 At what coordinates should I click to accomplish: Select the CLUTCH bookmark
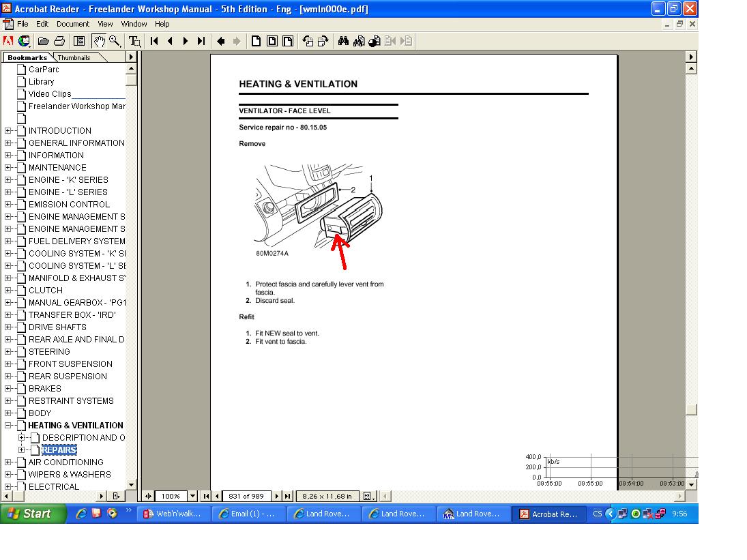click(45, 291)
